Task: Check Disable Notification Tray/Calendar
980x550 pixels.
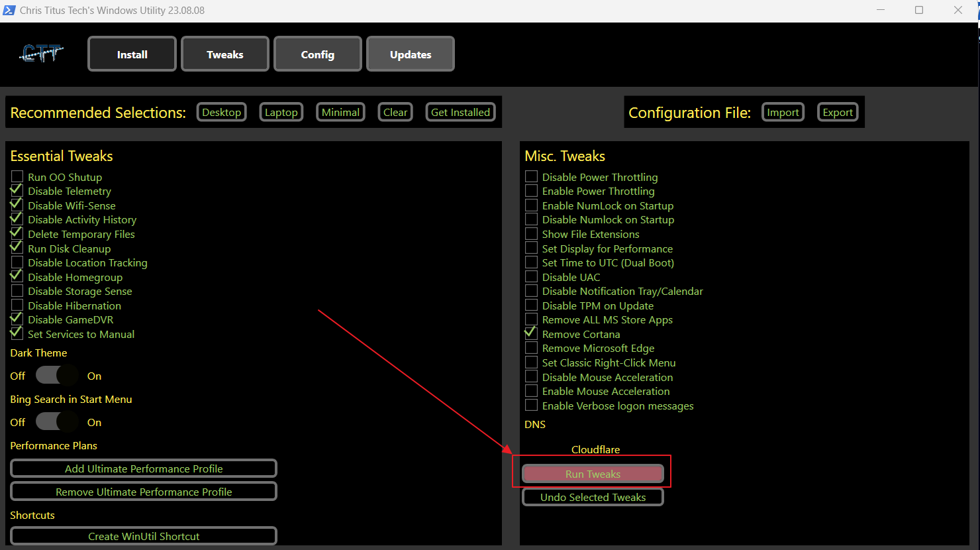Action: pos(531,291)
